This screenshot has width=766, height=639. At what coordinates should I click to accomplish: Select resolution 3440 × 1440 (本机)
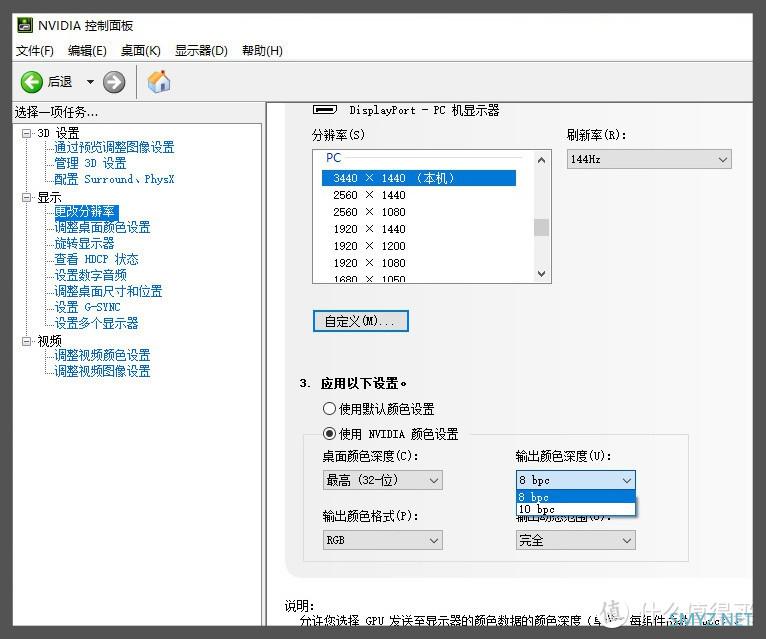[419, 178]
